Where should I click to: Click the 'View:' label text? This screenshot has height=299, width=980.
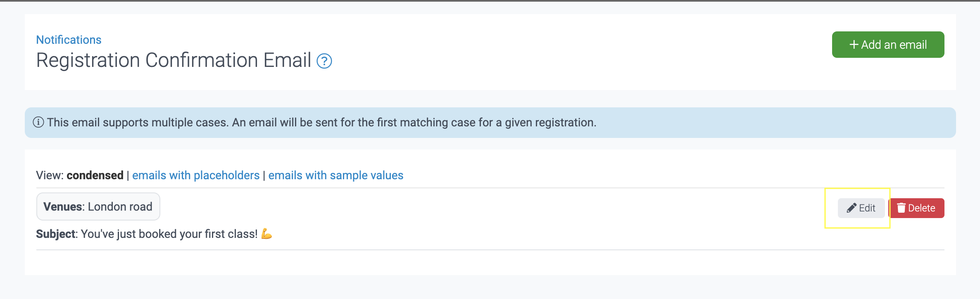(50, 175)
